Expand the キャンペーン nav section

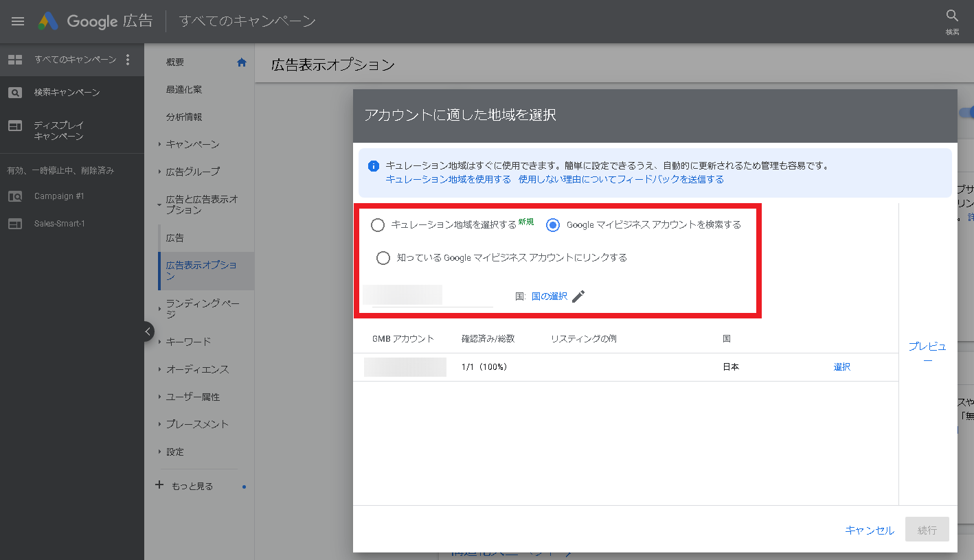click(x=159, y=144)
